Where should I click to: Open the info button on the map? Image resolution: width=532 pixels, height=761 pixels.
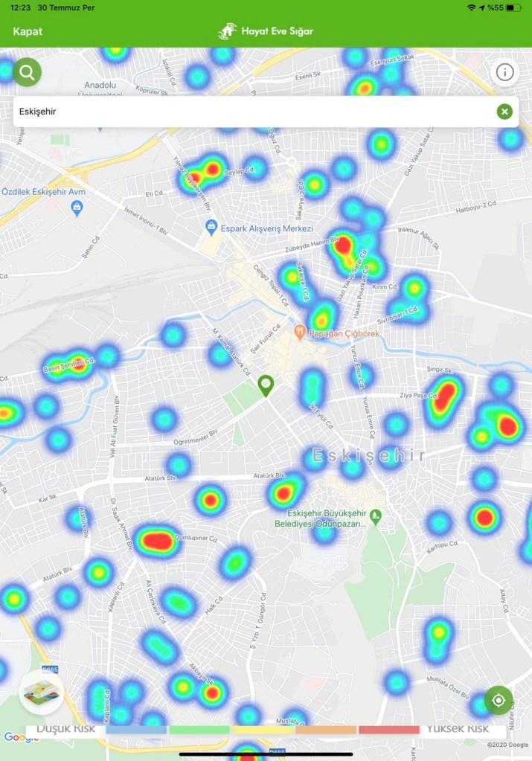505,72
